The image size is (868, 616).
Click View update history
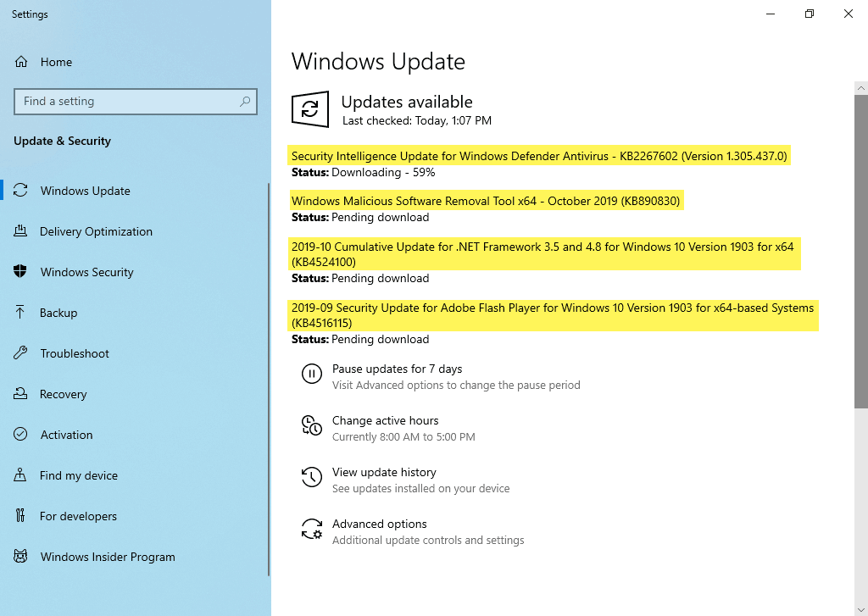pyautogui.click(x=384, y=472)
